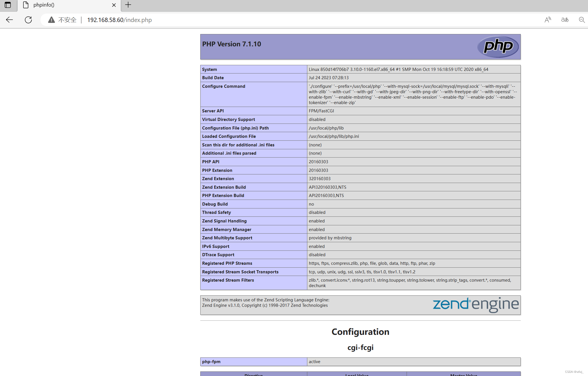588x376 pixels.
Task: Click the translate page icon
Action: pos(565,20)
